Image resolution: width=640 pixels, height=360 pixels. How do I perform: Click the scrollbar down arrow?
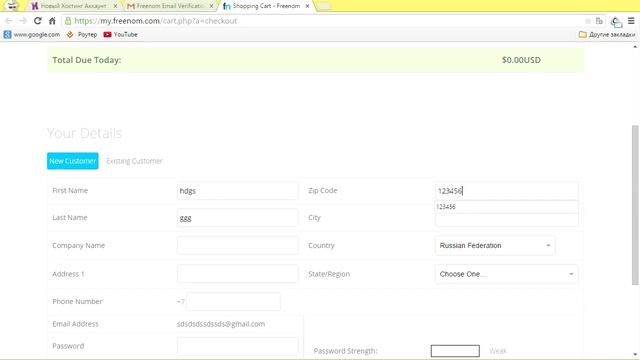635,355
